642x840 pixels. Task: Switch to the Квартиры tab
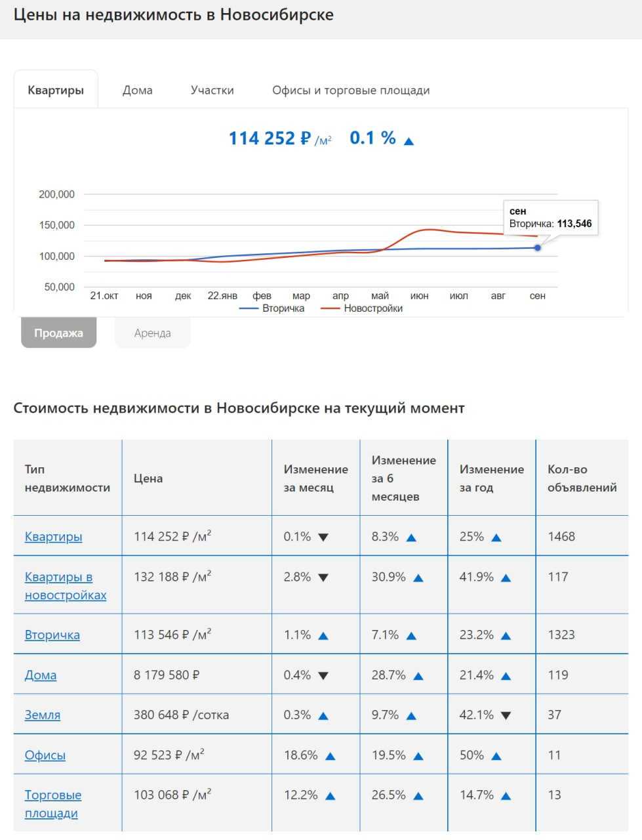point(56,91)
